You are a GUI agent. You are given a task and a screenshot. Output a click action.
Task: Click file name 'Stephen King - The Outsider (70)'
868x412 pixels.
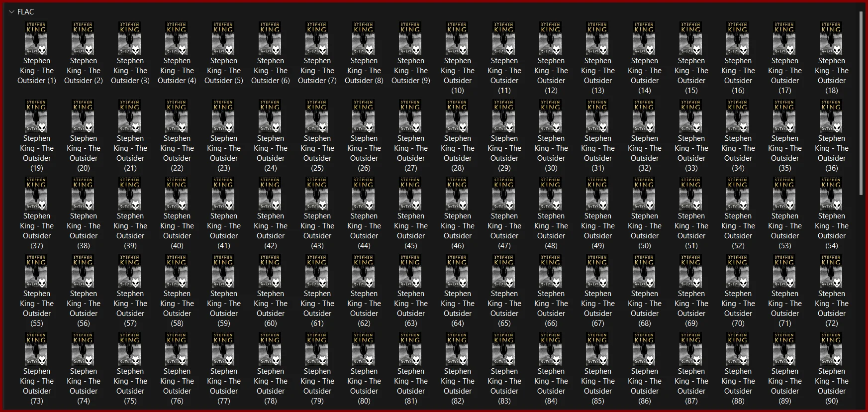pyautogui.click(x=738, y=309)
